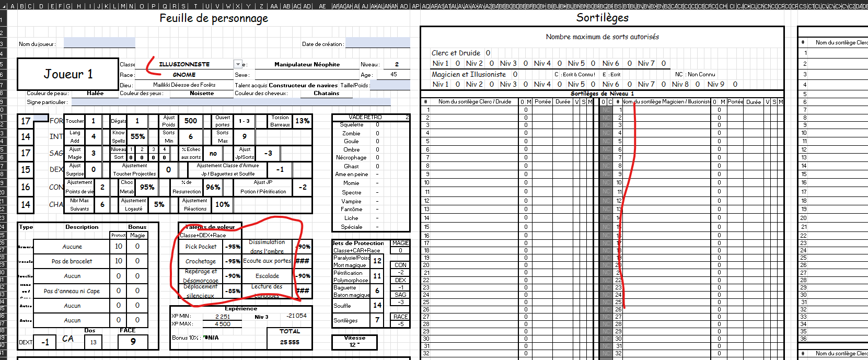Select the TOTAL experience value 25 555
868x360 pixels.
click(x=290, y=342)
